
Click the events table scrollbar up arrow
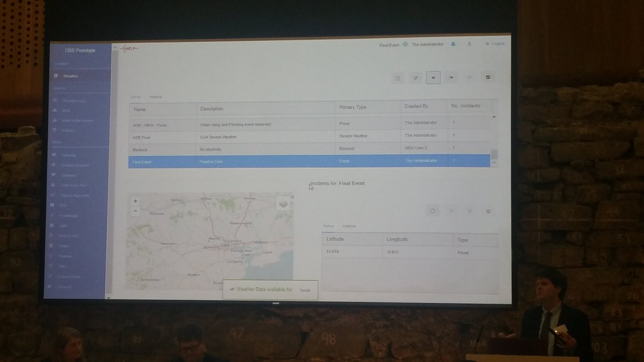point(494,117)
